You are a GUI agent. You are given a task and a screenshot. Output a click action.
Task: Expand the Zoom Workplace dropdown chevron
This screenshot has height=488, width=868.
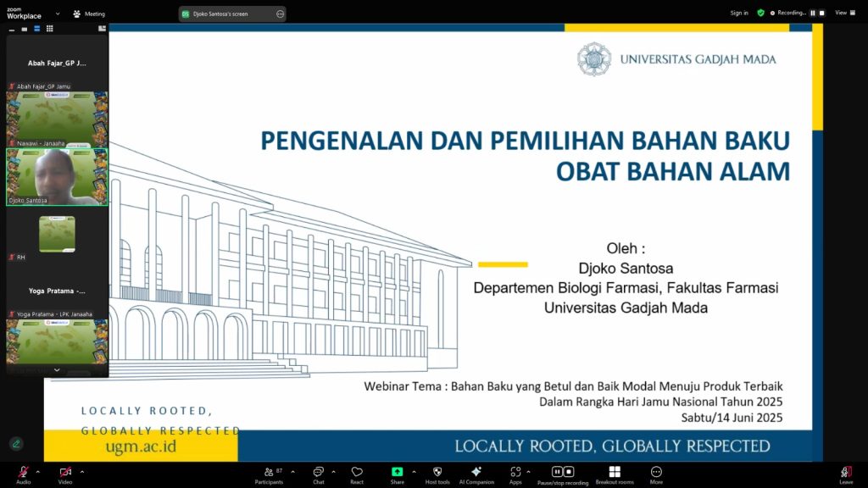click(58, 14)
